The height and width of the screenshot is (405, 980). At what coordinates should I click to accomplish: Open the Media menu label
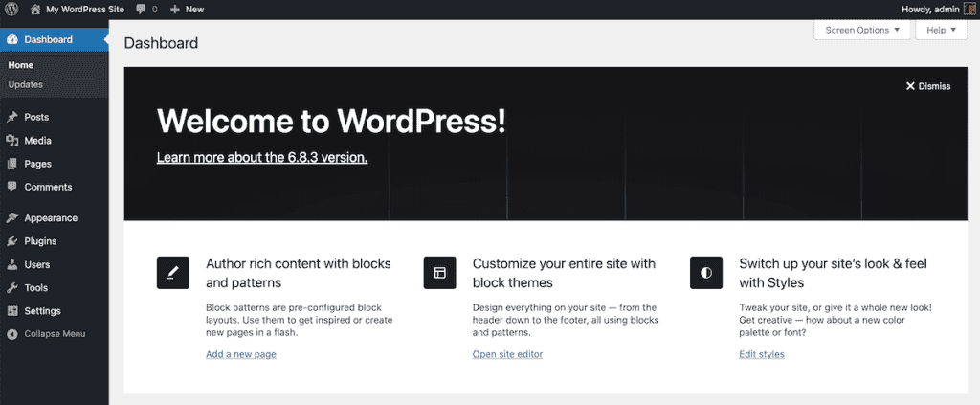[x=37, y=141]
